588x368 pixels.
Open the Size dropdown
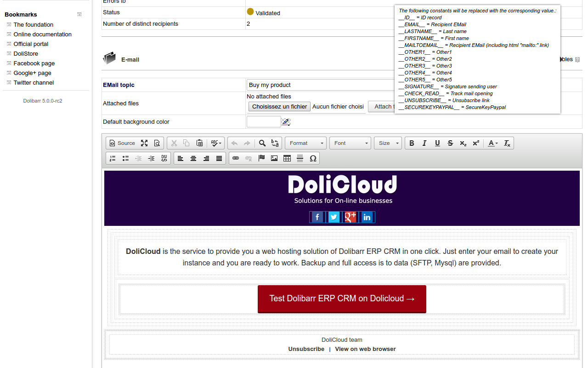click(388, 143)
